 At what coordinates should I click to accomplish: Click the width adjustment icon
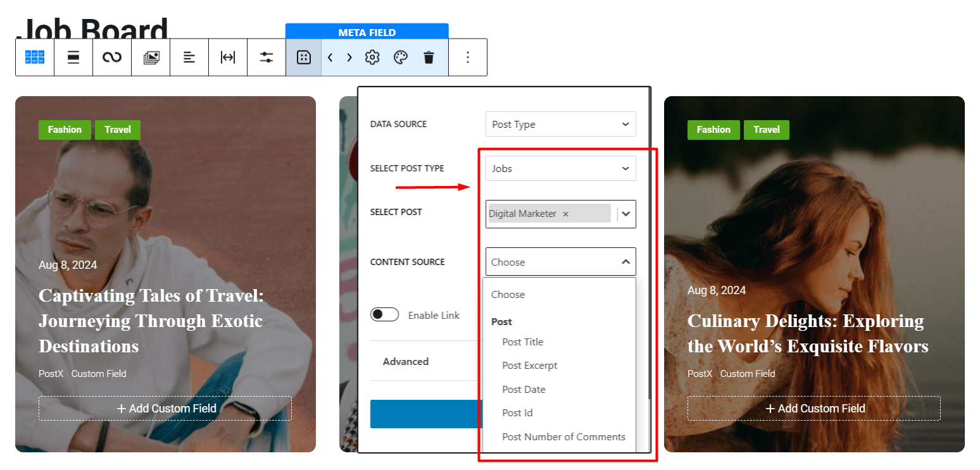[x=228, y=57]
